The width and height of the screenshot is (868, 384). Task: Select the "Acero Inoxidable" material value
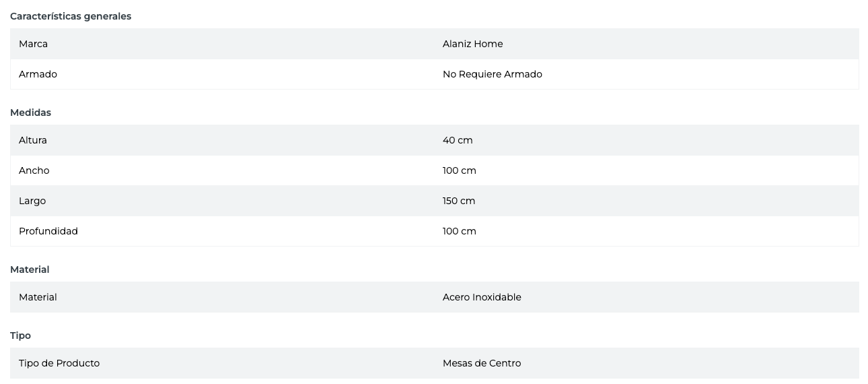482,297
